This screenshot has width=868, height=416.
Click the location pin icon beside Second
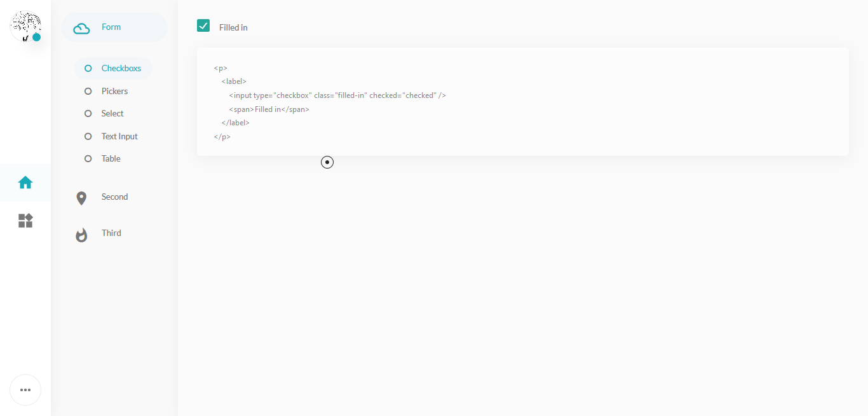(81, 198)
